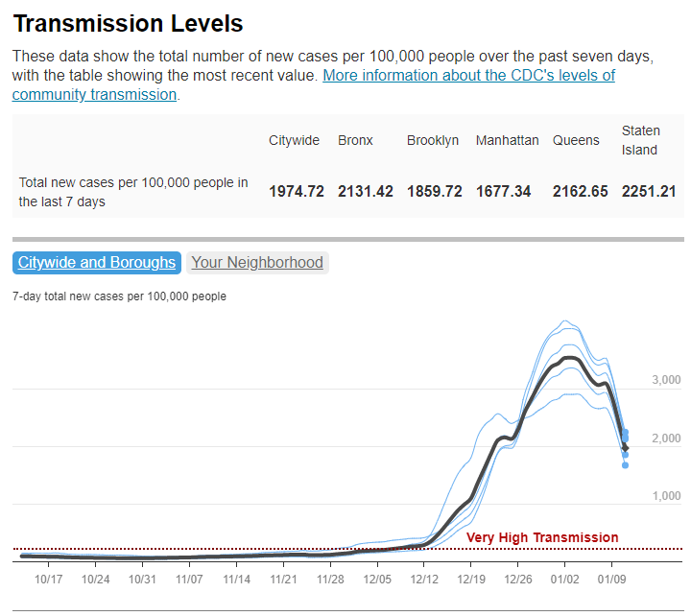Click the 12/19 date tick label

pyautogui.click(x=470, y=580)
